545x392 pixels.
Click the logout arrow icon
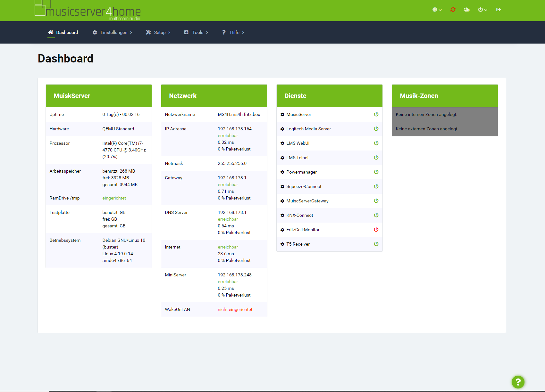coord(498,10)
